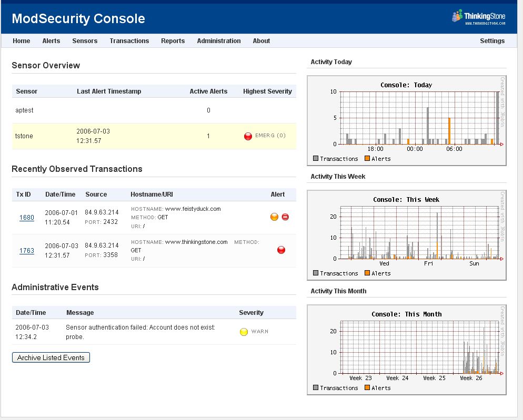Click the tstone timestamp 2006-07-03 12:31.57
The width and height of the screenshot is (523, 420).
[93, 136]
